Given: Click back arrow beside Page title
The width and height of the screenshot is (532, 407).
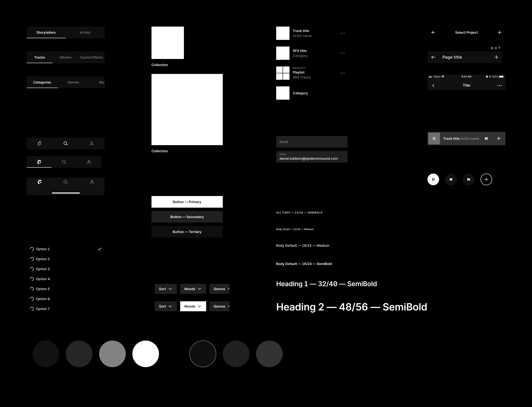Looking at the screenshot, I should 433,57.
